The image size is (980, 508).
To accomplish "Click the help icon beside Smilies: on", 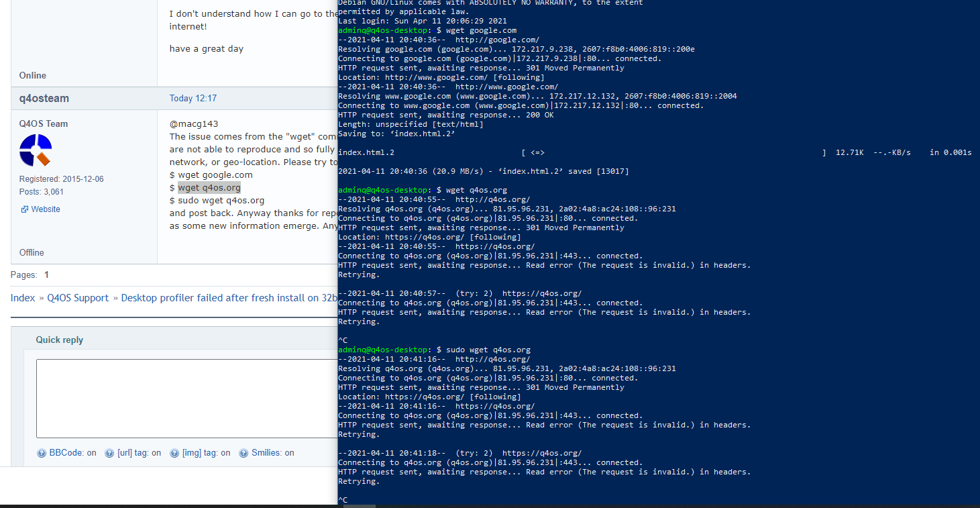I will tap(243, 453).
